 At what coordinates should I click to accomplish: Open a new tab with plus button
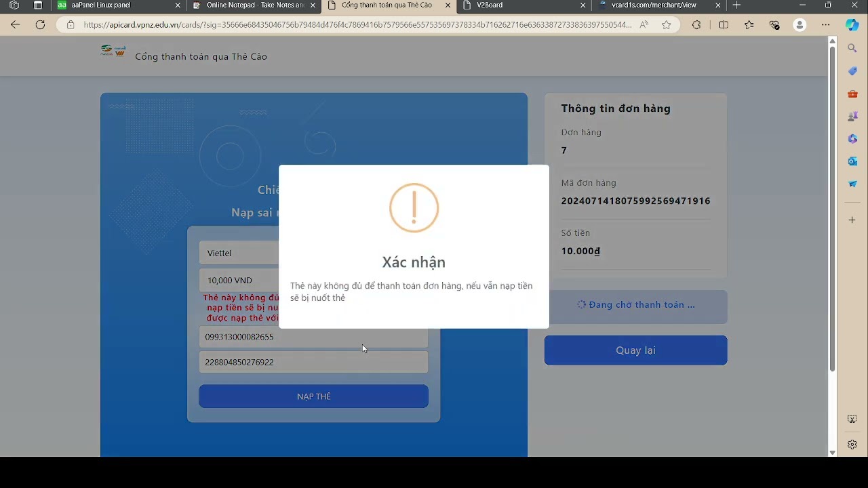737,5
